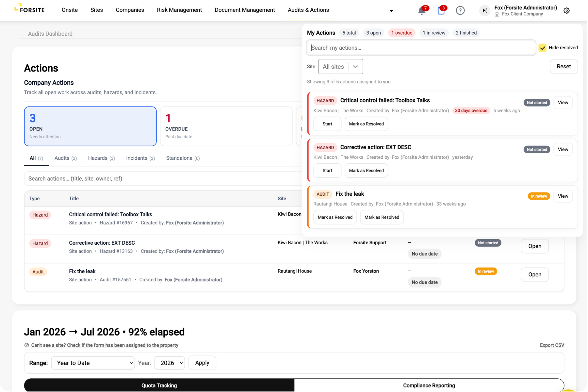588x392 pixels.
Task: Start the Critical control failed action
Action: click(x=327, y=124)
